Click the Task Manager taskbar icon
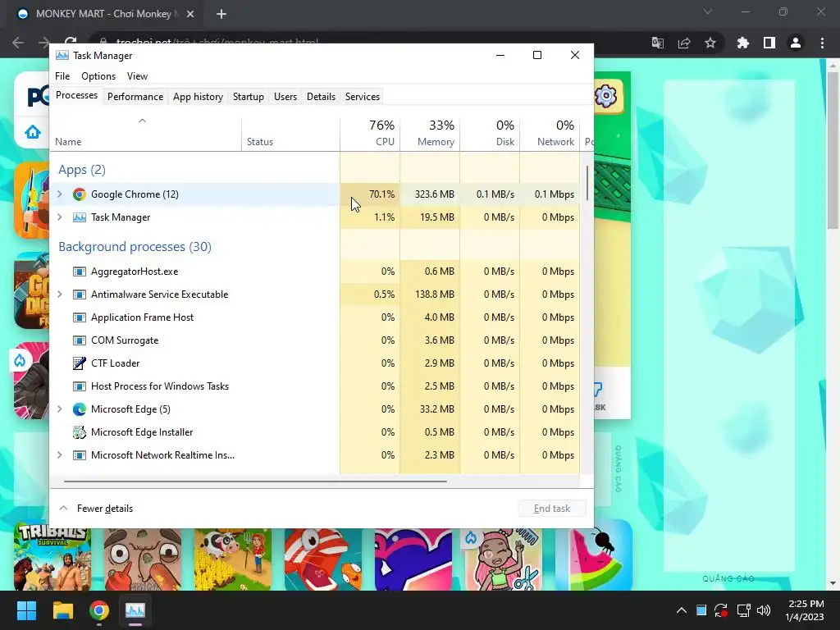This screenshot has width=840, height=630. pyautogui.click(x=135, y=610)
